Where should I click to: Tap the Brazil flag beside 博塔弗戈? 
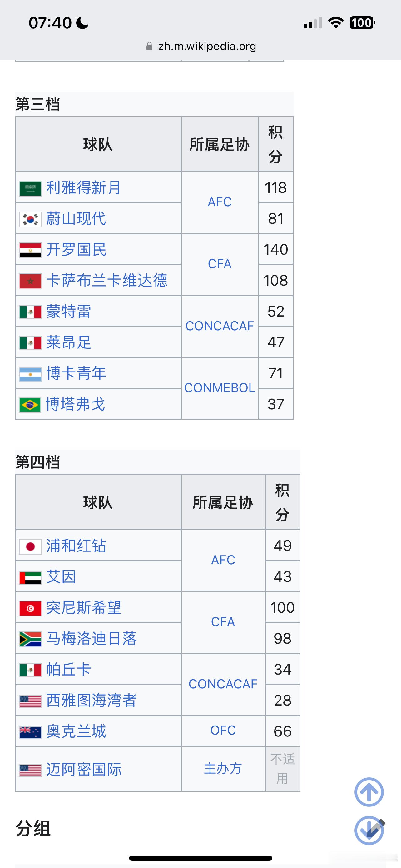coord(30,405)
